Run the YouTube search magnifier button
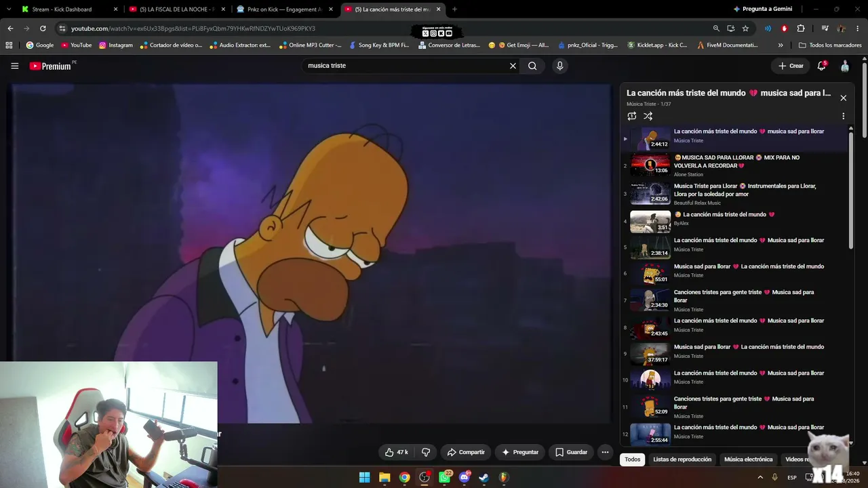 click(x=532, y=66)
